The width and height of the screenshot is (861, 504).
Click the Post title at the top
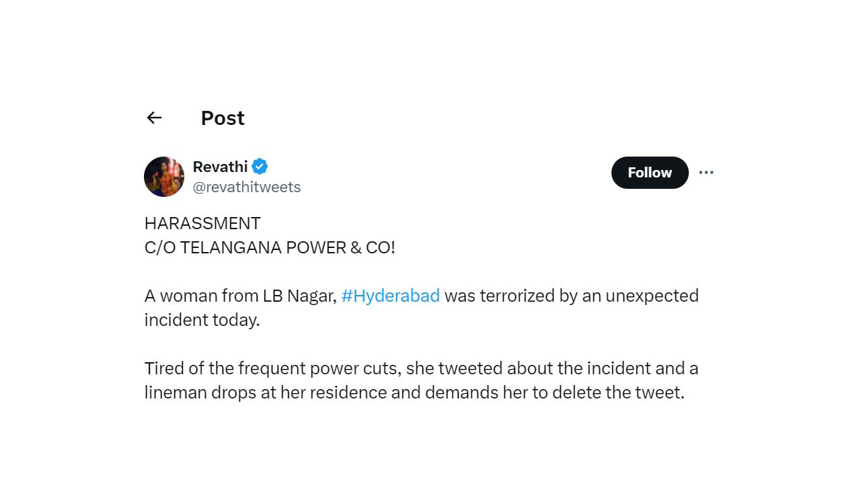(222, 118)
